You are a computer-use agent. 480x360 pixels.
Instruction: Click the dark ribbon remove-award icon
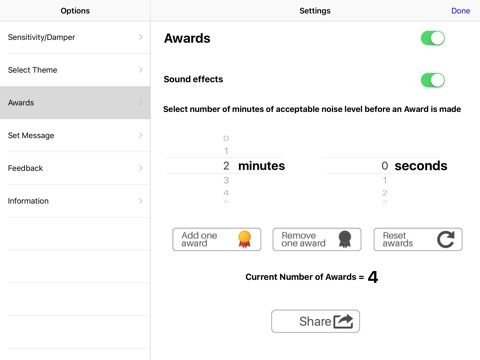(345, 239)
